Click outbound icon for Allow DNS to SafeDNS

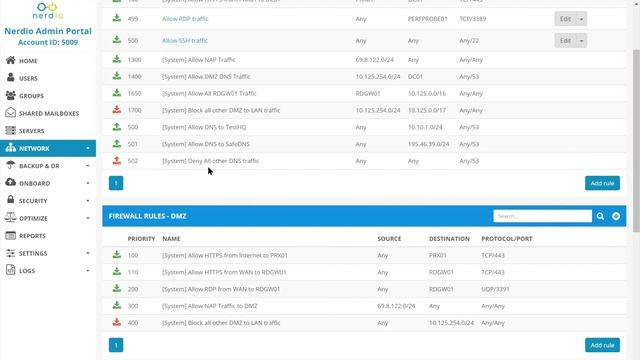point(117,143)
